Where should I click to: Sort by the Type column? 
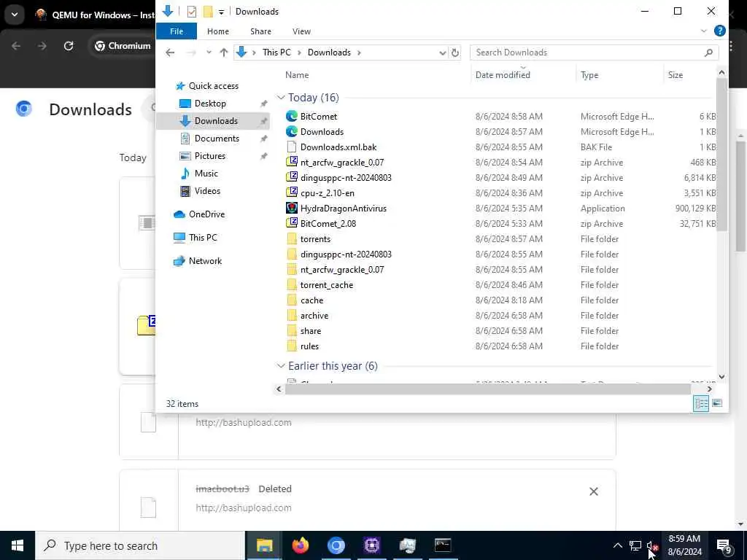tap(589, 75)
